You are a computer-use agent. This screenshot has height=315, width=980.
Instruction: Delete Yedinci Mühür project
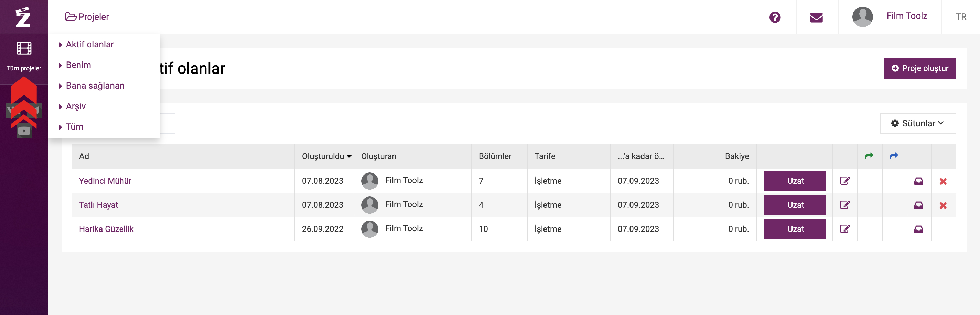tap(943, 181)
